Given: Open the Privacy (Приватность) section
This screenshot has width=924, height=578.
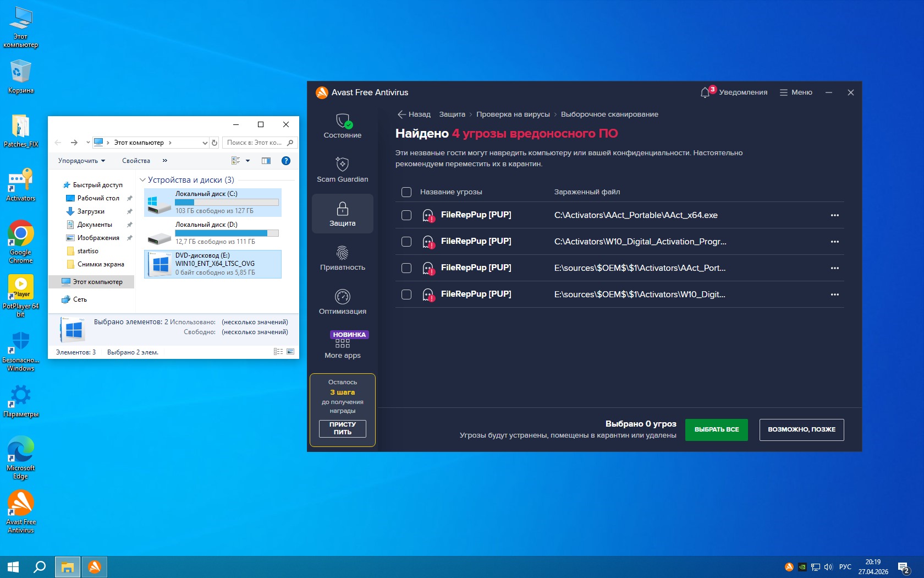Looking at the screenshot, I should tap(342, 258).
